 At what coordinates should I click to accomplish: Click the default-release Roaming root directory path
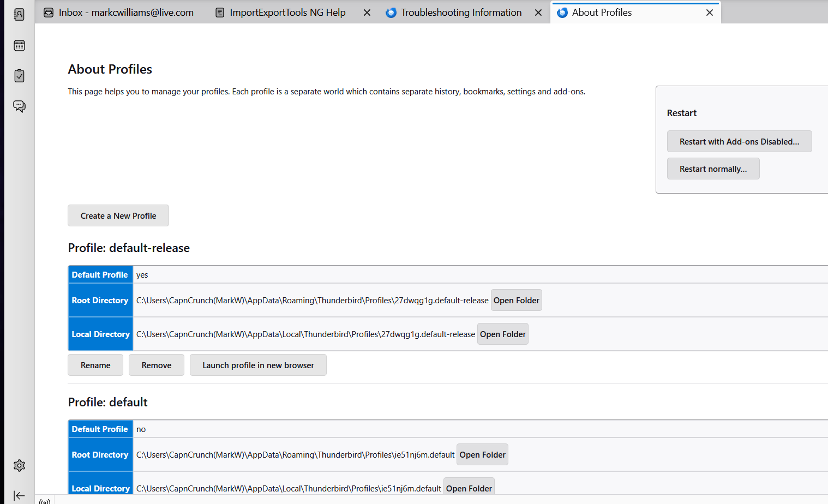tap(313, 301)
